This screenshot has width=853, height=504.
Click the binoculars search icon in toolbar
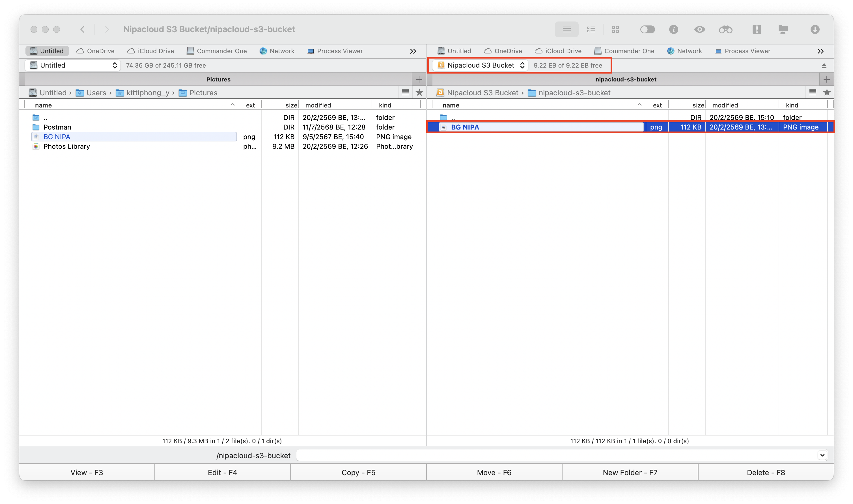[725, 29]
